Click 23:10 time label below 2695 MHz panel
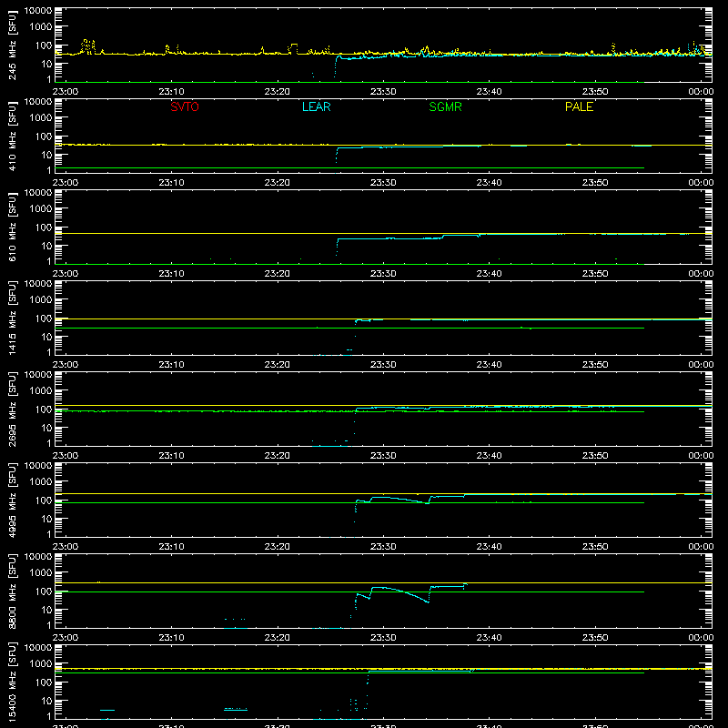The image size is (728, 728). [171, 456]
